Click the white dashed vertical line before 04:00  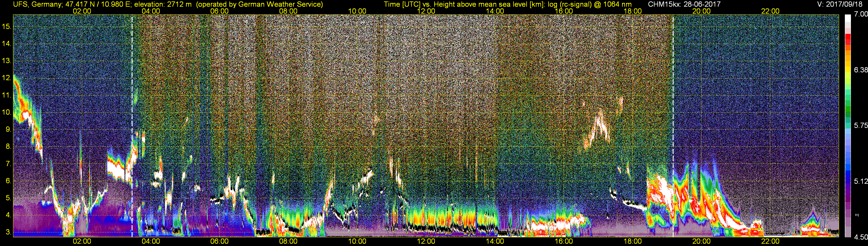click(132, 126)
